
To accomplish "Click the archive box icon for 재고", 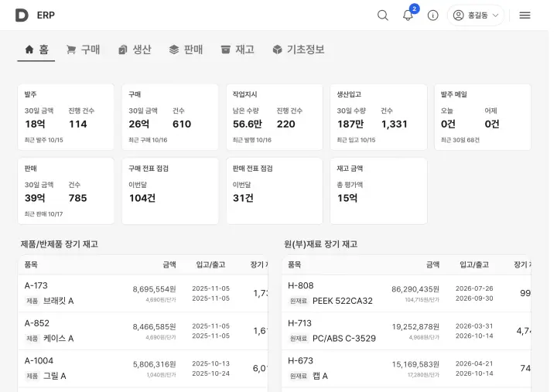I will (x=225, y=49).
